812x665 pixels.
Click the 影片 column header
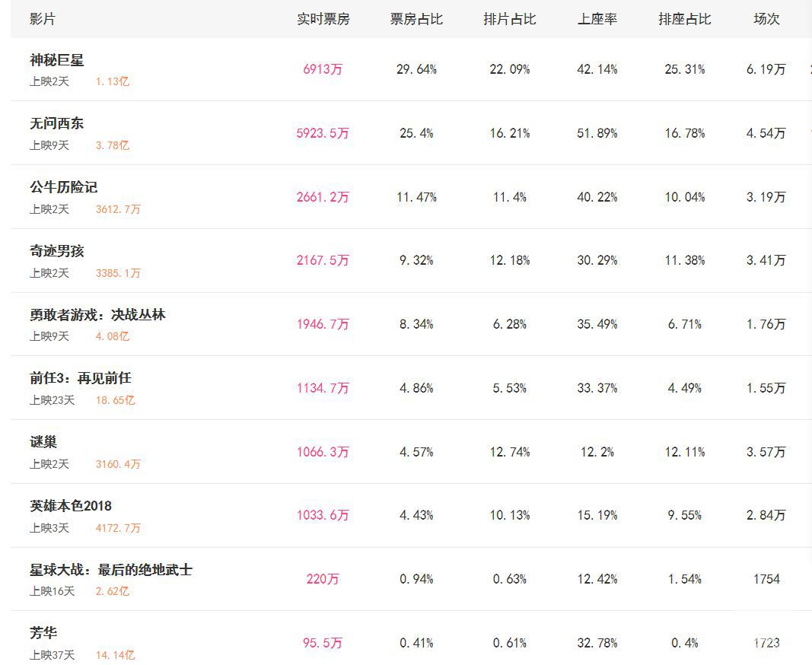tap(43, 19)
